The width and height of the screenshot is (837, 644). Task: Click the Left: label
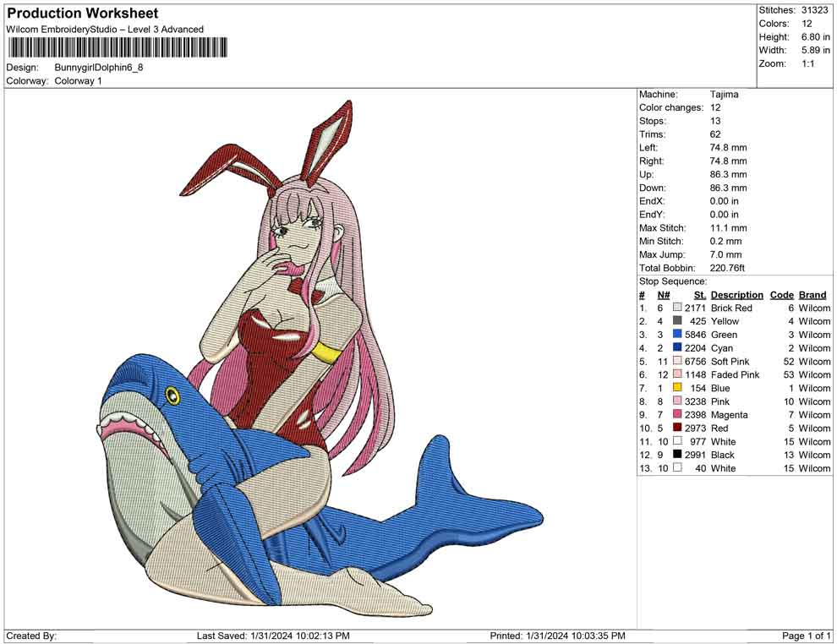click(x=648, y=148)
